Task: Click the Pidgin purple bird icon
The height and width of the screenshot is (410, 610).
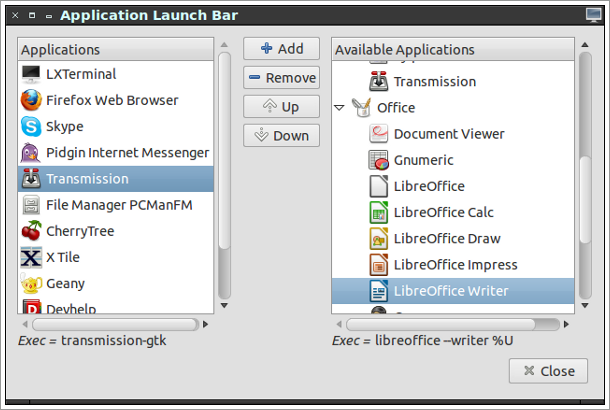Action: coord(30,152)
